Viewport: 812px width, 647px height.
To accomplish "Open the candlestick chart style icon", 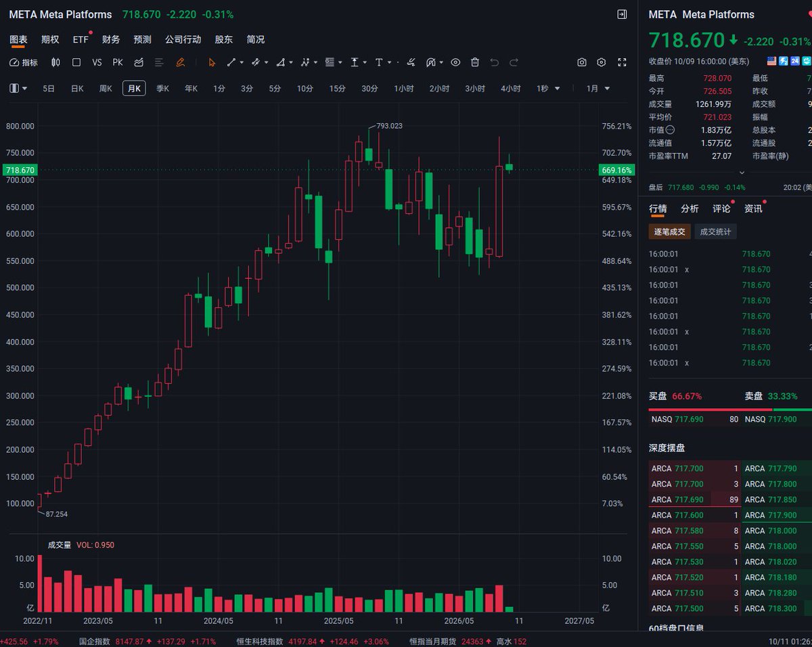I will point(55,62).
